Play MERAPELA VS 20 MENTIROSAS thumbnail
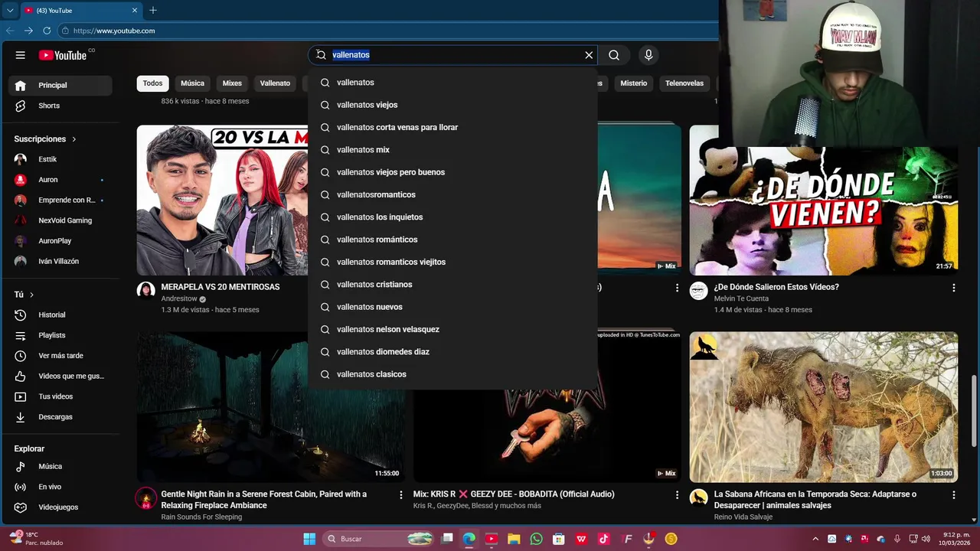 [222, 200]
